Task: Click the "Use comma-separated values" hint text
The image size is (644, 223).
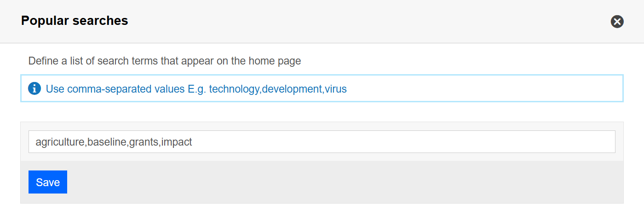Action: coord(115,89)
